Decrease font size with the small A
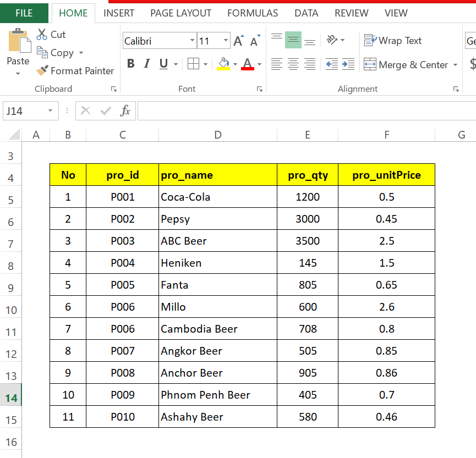476x458 pixels. point(255,41)
